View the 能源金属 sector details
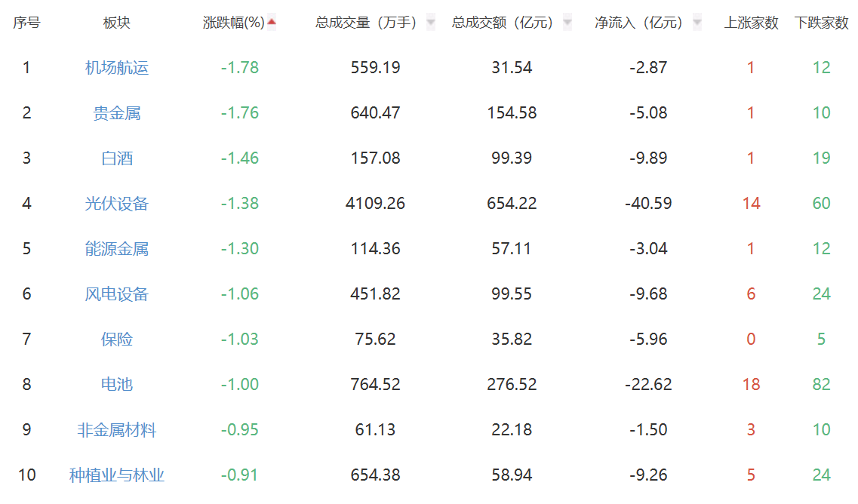The width and height of the screenshot is (858, 504). click(117, 249)
